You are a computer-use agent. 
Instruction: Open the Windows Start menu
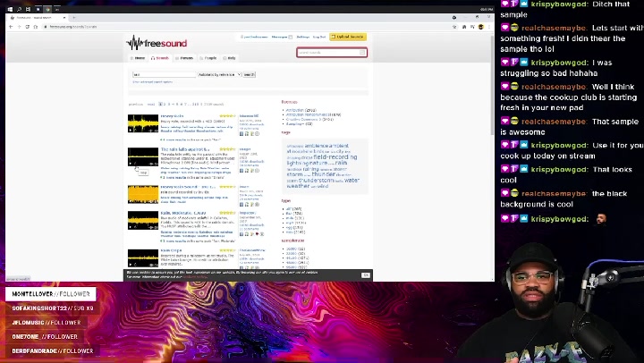pos(10,9)
